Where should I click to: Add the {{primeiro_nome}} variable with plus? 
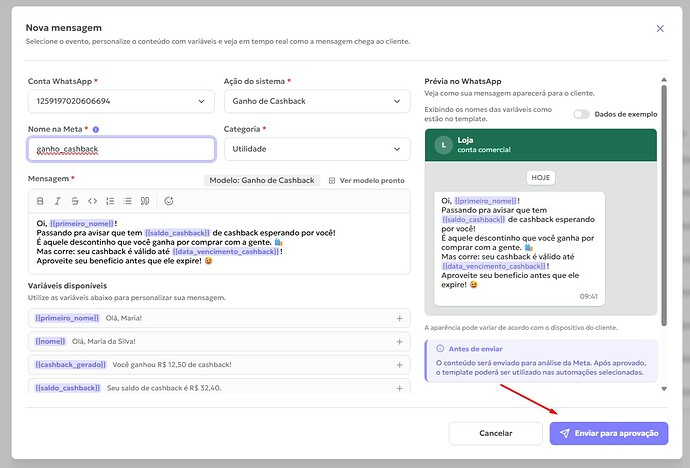click(x=400, y=318)
